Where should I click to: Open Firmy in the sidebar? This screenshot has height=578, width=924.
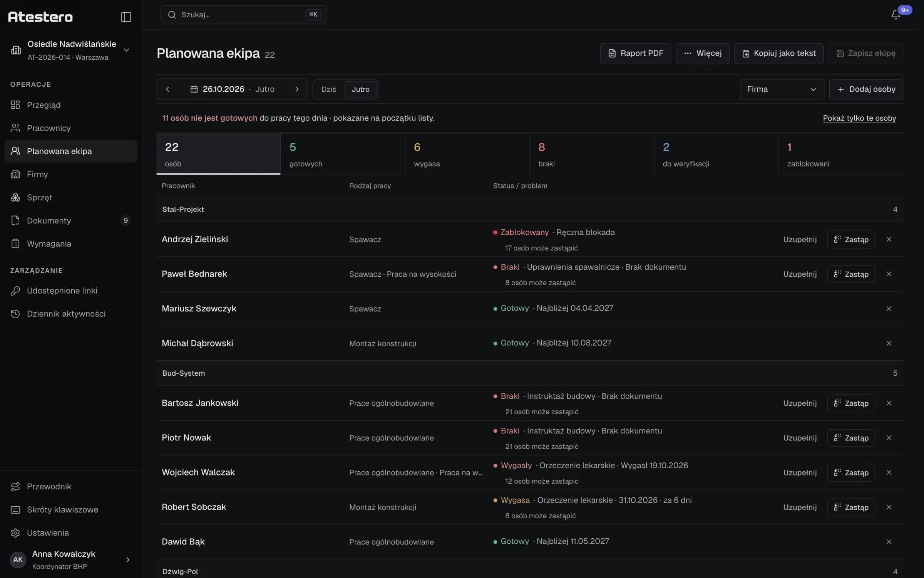(71, 174)
